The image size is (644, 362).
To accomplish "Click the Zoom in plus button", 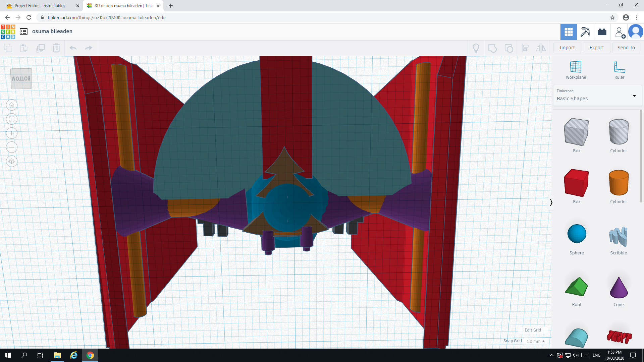I will click(12, 133).
